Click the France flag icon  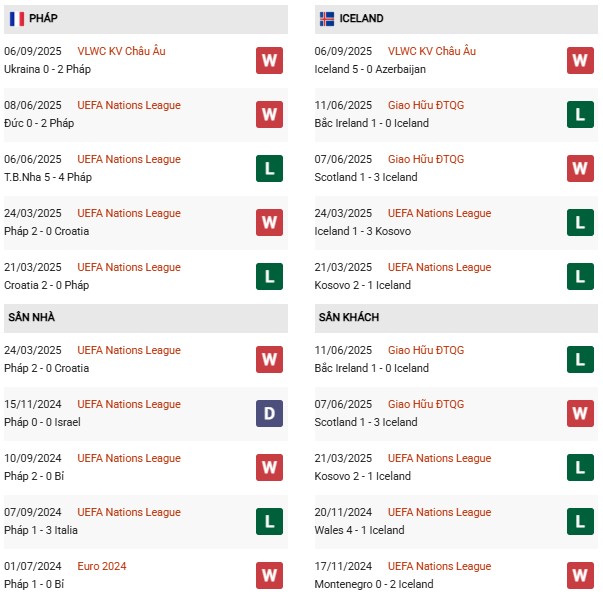pyautogui.click(x=17, y=18)
